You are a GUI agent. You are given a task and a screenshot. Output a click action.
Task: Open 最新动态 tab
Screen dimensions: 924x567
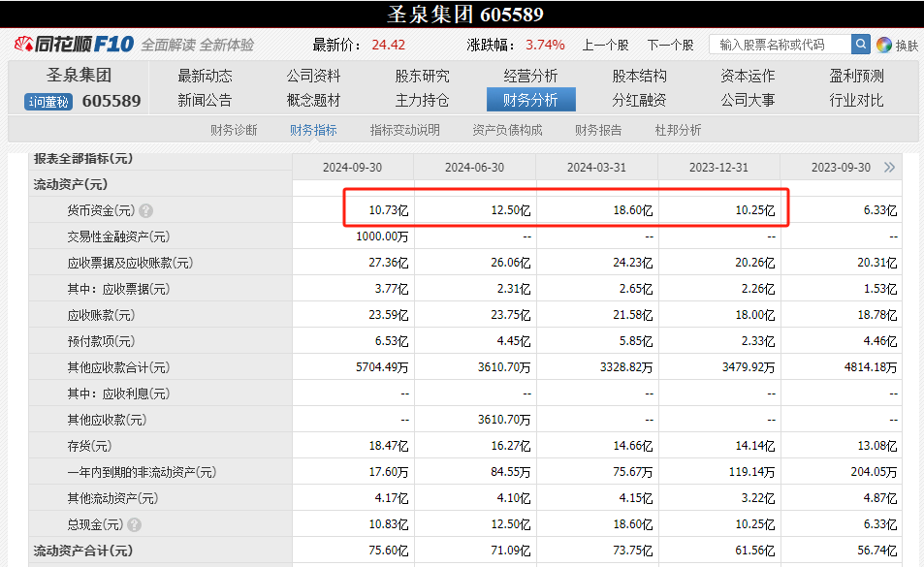click(x=206, y=76)
